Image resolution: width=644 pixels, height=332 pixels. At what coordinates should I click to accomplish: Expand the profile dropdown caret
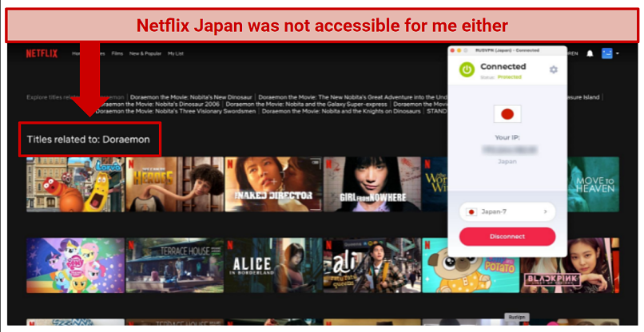pyautogui.click(x=618, y=53)
